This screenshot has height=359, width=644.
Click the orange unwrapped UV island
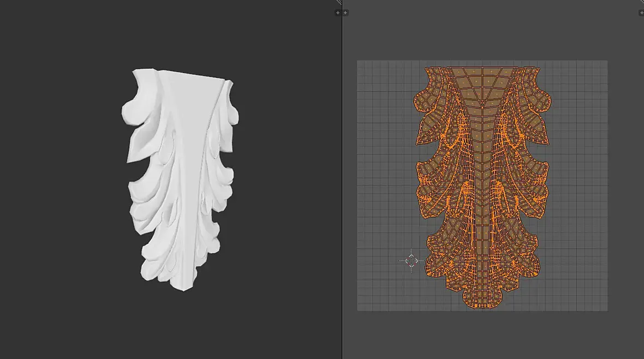coord(482,187)
